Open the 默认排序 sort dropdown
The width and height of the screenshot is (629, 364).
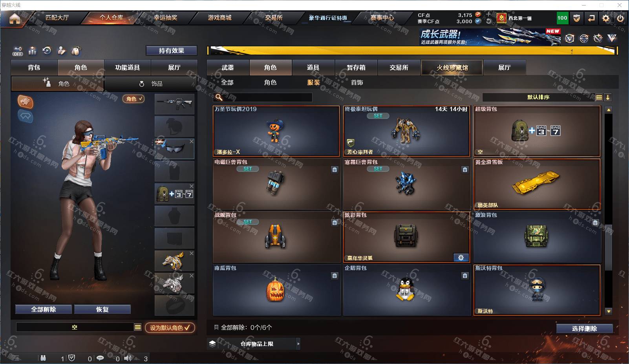point(538,97)
